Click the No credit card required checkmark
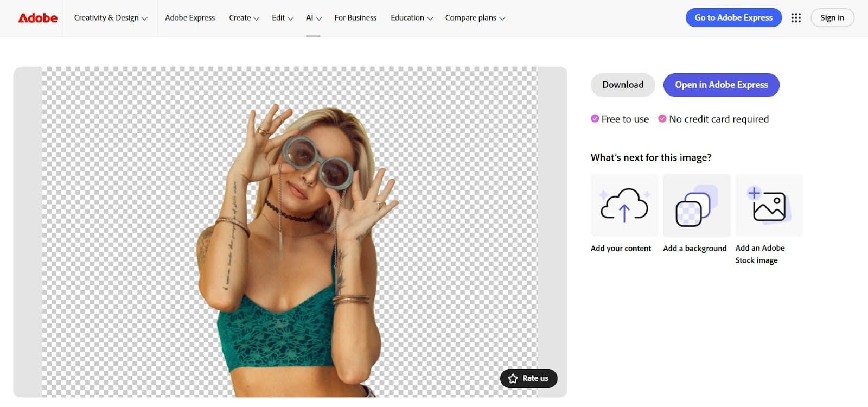Image resolution: width=868 pixels, height=407 pixels. point(662,119)
